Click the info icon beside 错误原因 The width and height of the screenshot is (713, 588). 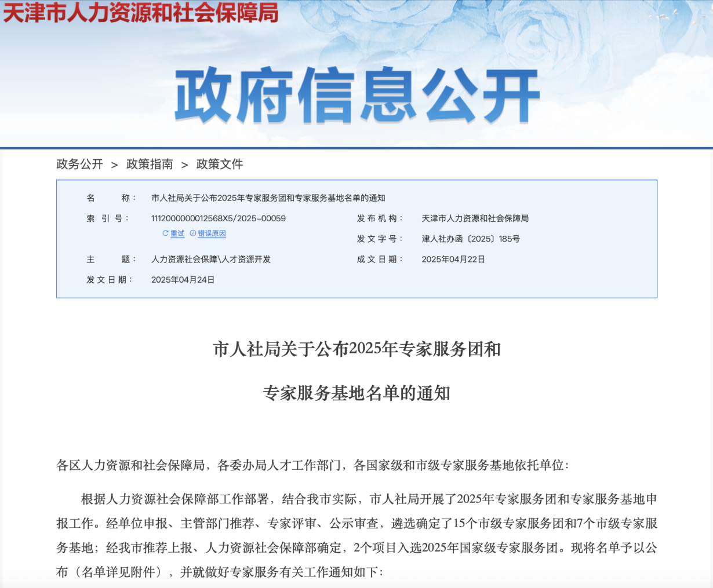[193, 233]
